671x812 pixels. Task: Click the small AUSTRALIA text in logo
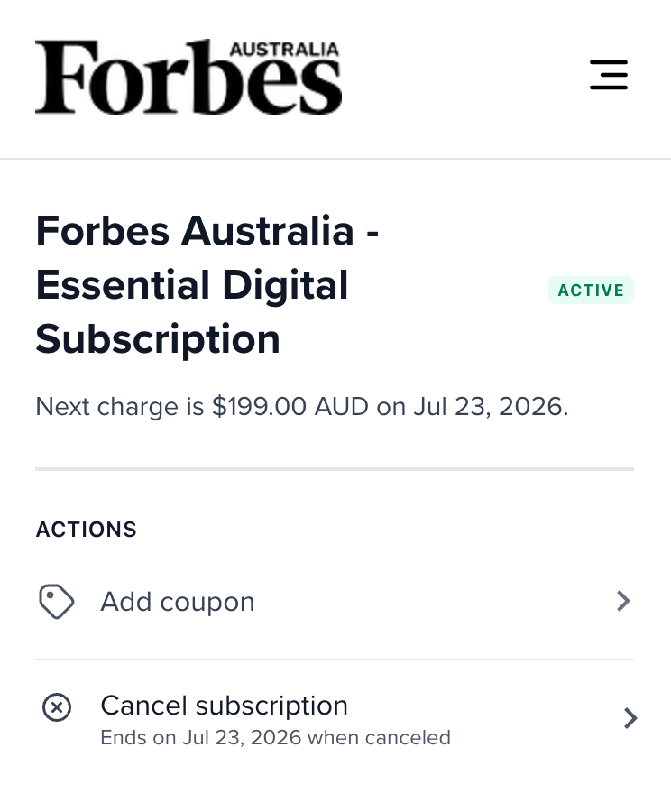pyautogui.click(x=283, y=49)
